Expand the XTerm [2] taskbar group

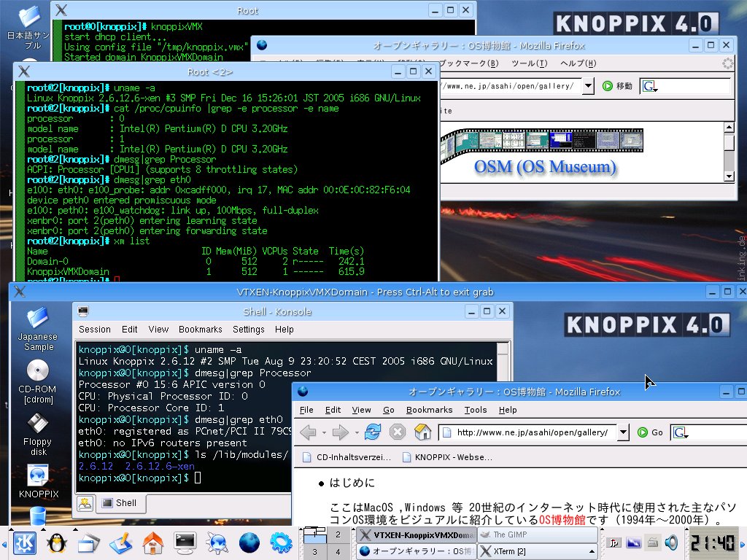pos(592,551)
